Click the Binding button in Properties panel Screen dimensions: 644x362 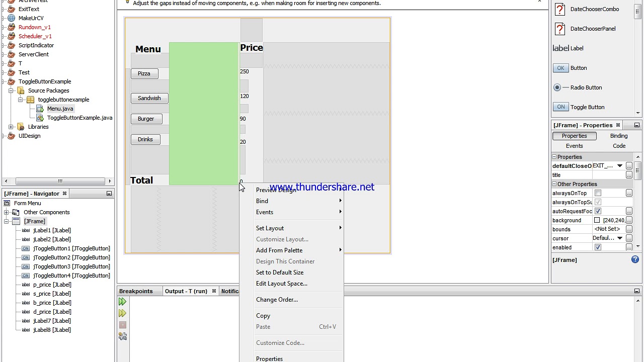coord(619,136)
